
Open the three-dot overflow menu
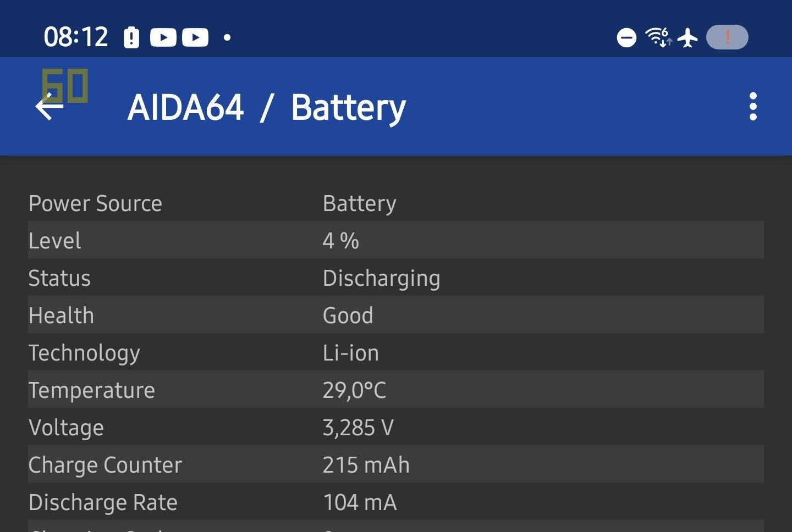click(753, 107)
